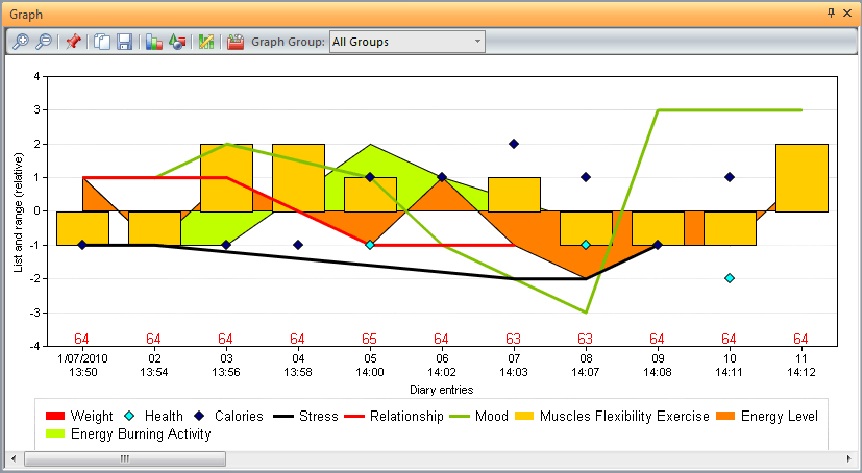The width and height of the screenshot is (862, 473).
Task: Click the bar chart type icon
Action: (x=154, y=42)
